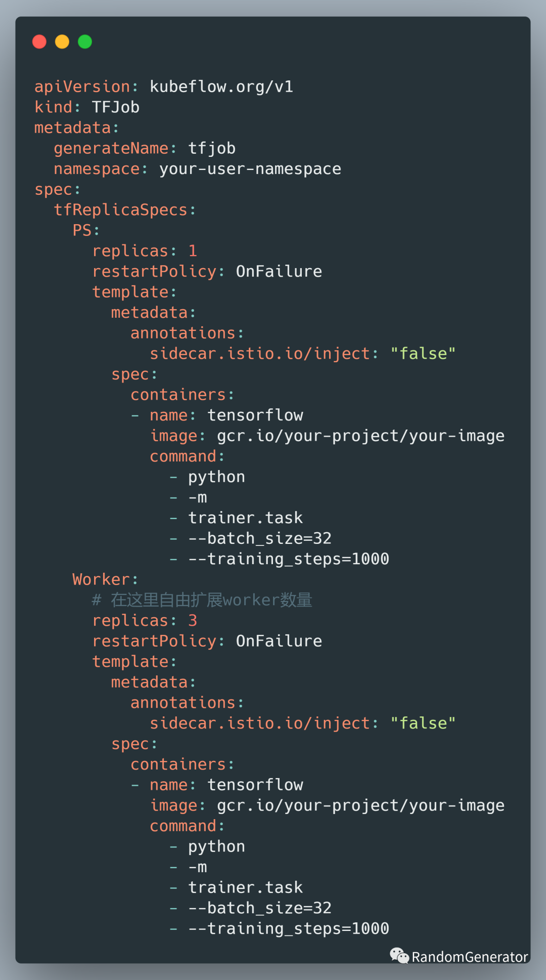
Task: Click the Worker section's training_steps argument
Action: (x=289, y=928)
